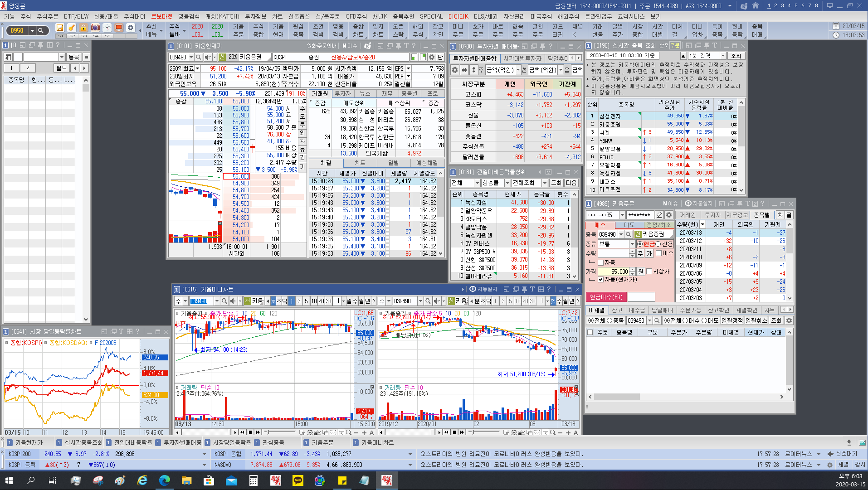Click play button under left mini chart
Viewport: 868px width, 490px height.
click(x=234, y=432)
